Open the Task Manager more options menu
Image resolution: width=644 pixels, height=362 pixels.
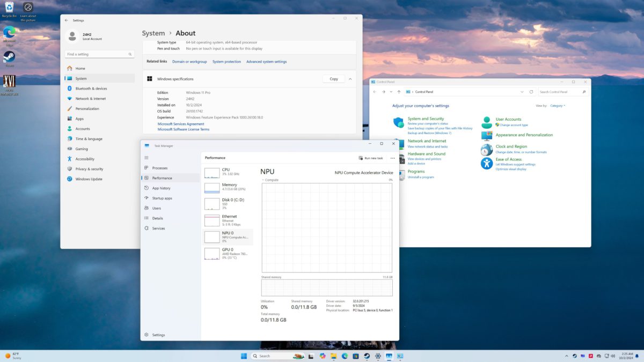[x=392, y=158]
